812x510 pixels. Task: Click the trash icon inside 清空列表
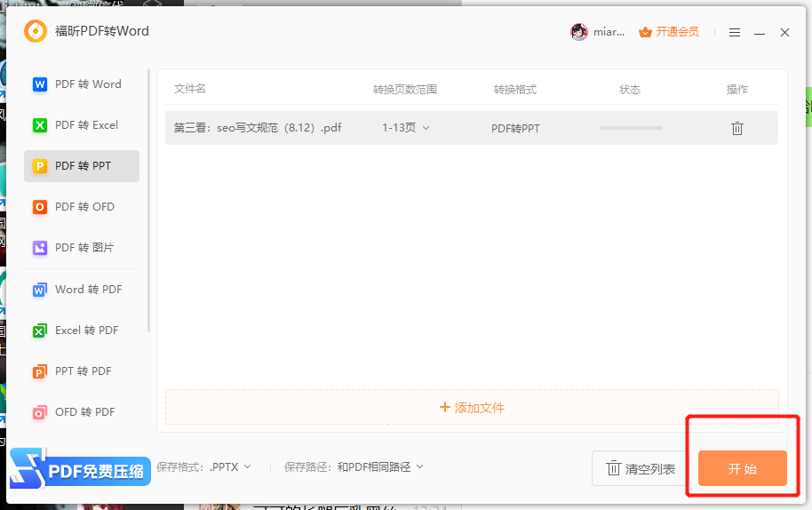coord(614,468)
